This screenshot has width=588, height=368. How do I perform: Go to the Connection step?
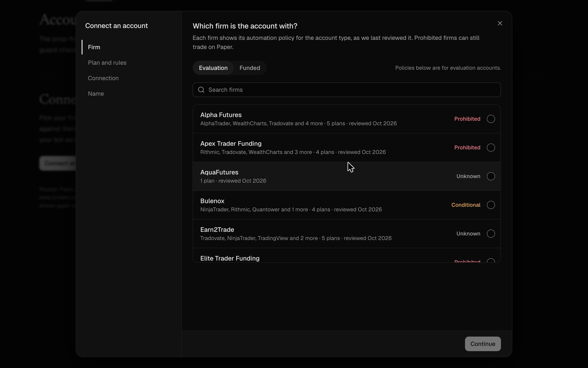(x=103, y=78)
